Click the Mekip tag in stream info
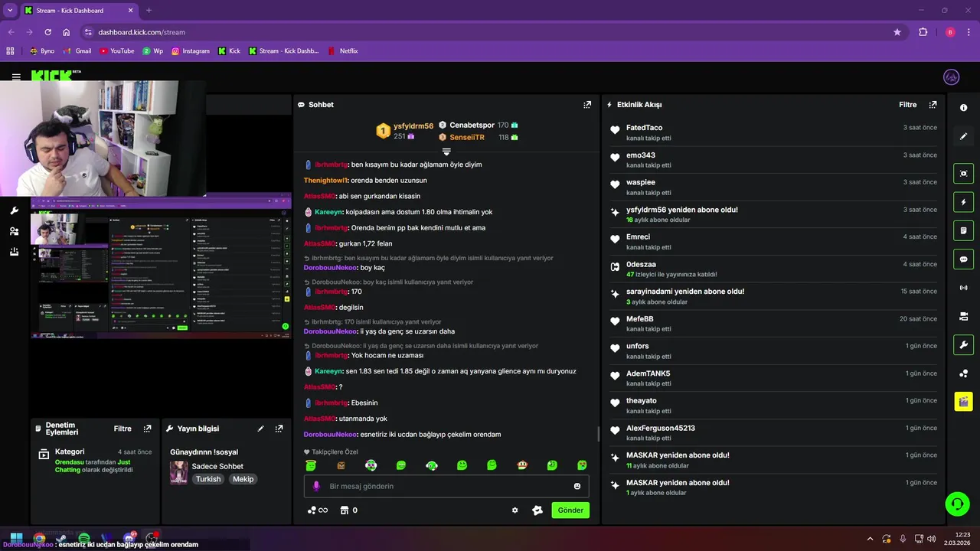 [x=243, y=479]
